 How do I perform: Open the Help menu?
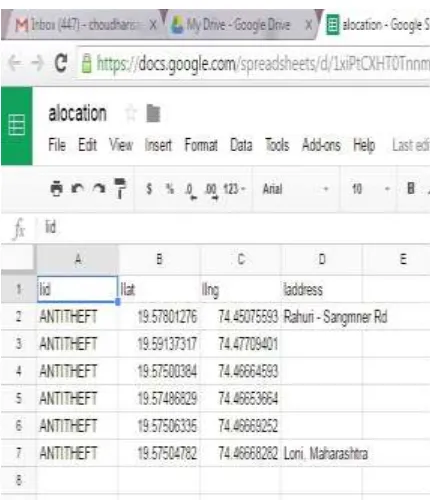[x=364, y=145]
